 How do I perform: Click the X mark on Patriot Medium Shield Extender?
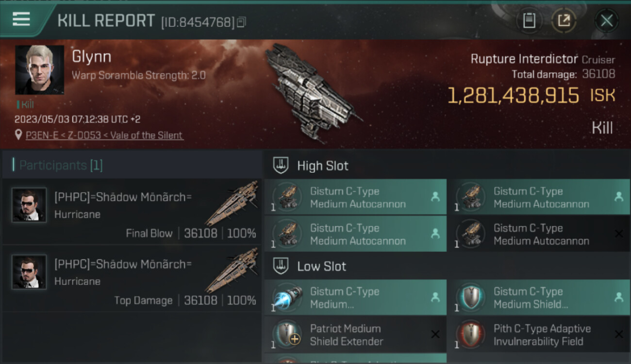coord(435,334)
